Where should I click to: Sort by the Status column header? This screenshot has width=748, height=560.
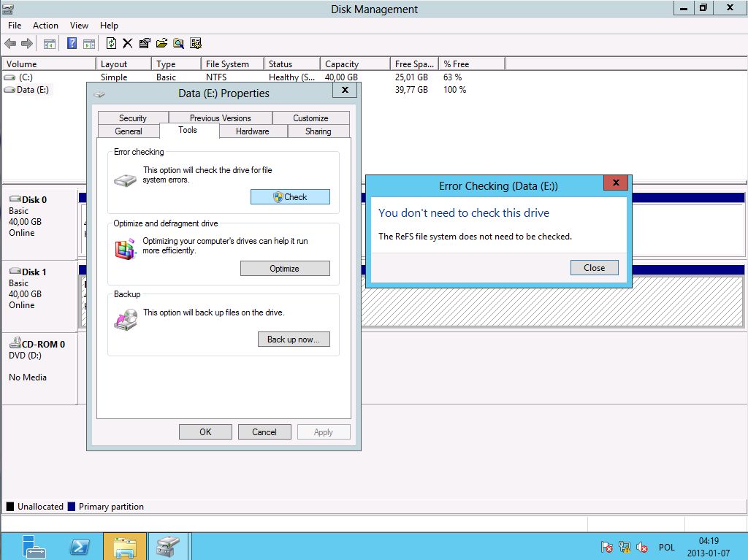(x=292, y=64)
